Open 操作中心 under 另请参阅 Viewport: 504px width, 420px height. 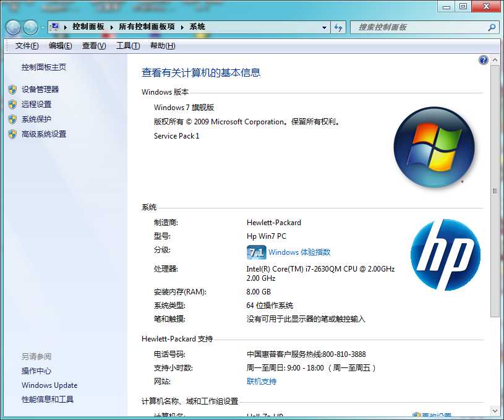(x=36, y=371)
